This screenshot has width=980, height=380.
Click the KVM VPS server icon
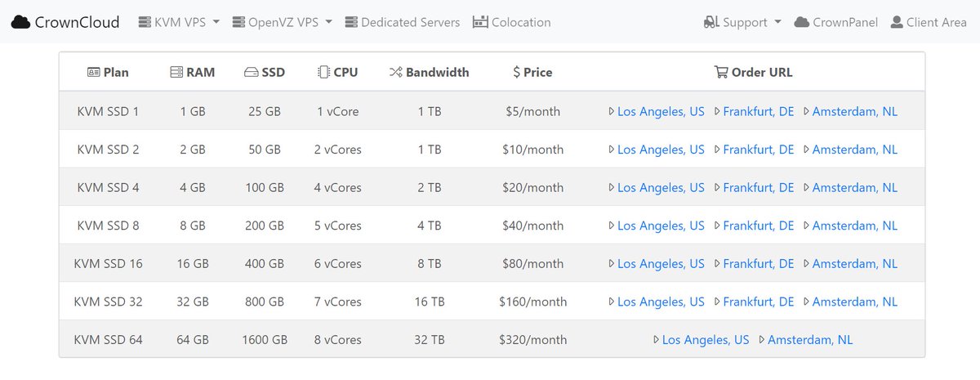[145, 22]
